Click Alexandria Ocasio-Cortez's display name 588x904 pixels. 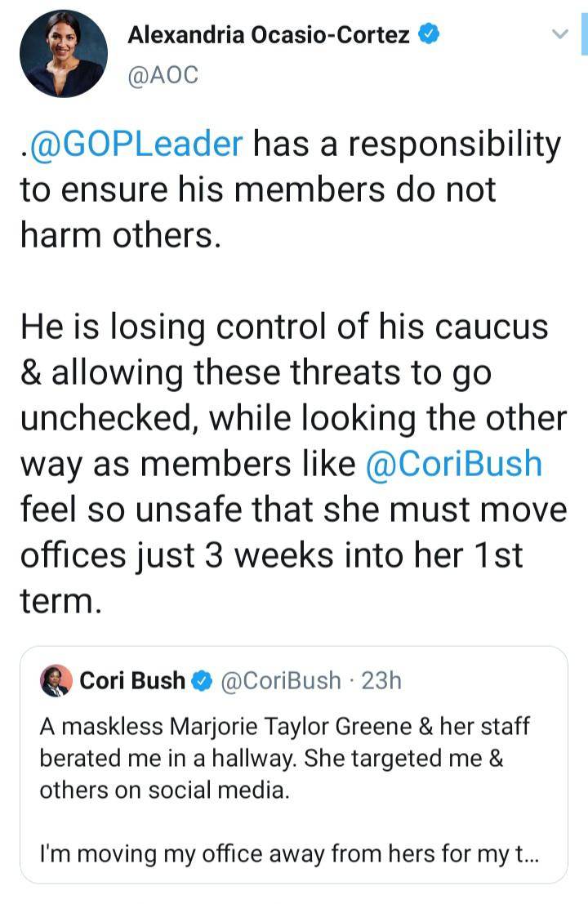pyautogui.click(x=268, y=33)
